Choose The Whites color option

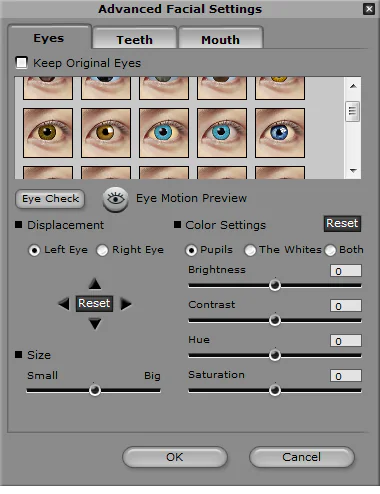250,250
